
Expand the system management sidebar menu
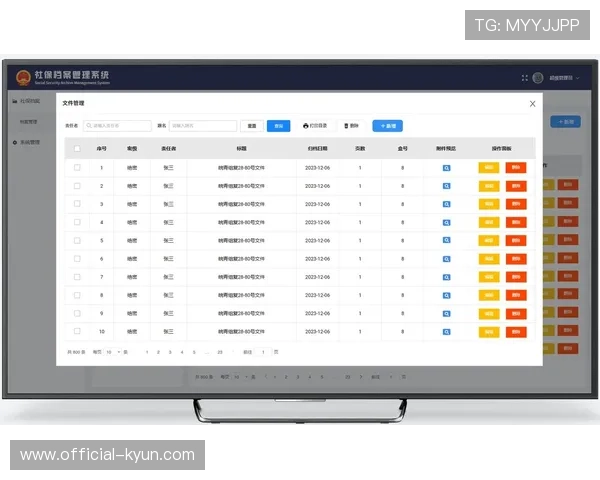[28, 143]
